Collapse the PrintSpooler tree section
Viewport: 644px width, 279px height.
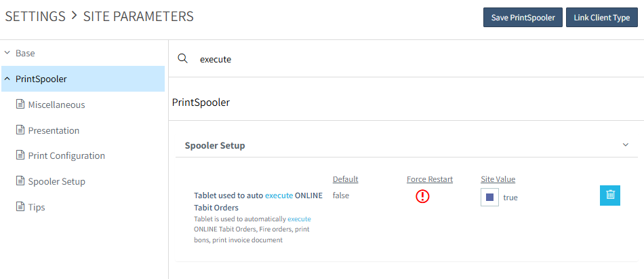click(7, 79)
